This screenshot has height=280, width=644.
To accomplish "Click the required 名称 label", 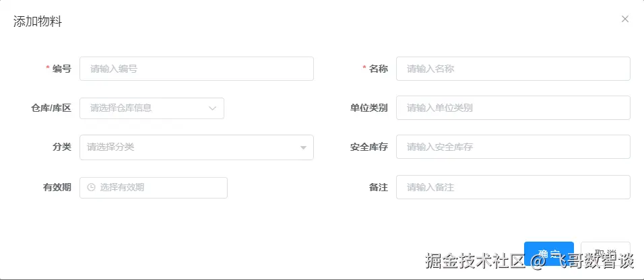I will [x=378, y=69].
